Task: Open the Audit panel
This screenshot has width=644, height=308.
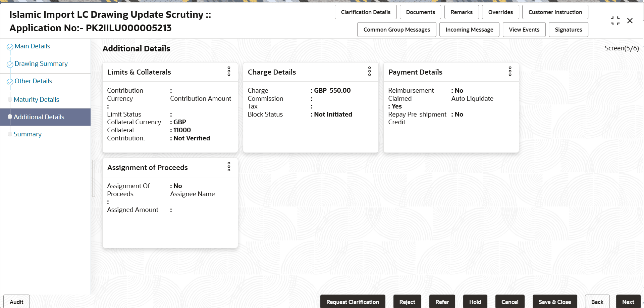Action: coord(16,302)
